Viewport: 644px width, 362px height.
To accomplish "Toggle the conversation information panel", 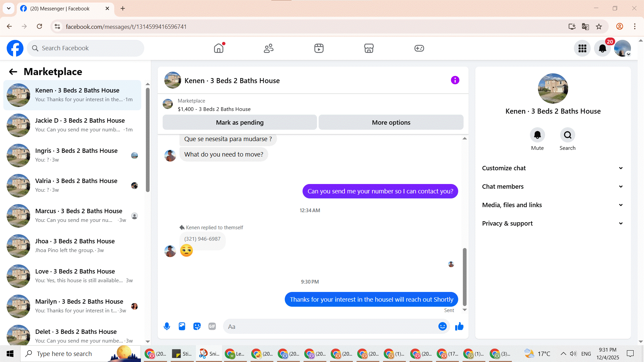I will tap(455, 80).
